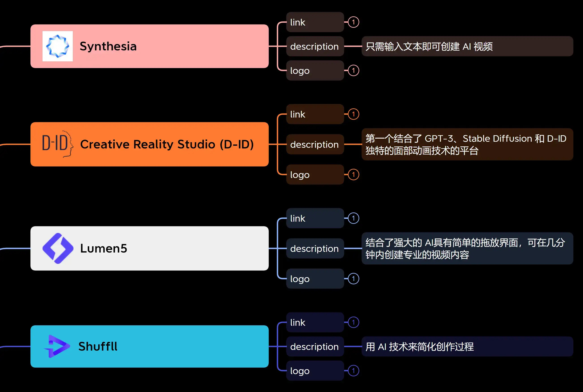Select the Lumen5 topic title text
Screen dimensions: 583x392
103,248
